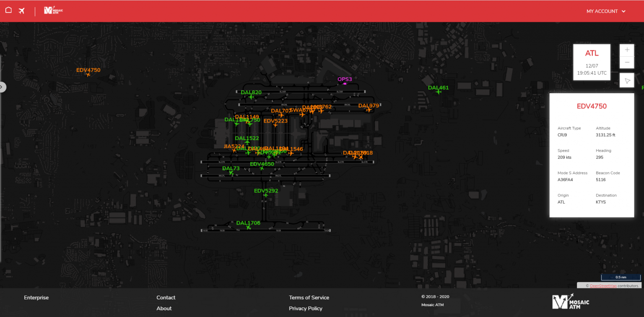Zoom out the map with minus button
Image resolution: width=644 pixels, height=317 pixels.
point(627,62)
